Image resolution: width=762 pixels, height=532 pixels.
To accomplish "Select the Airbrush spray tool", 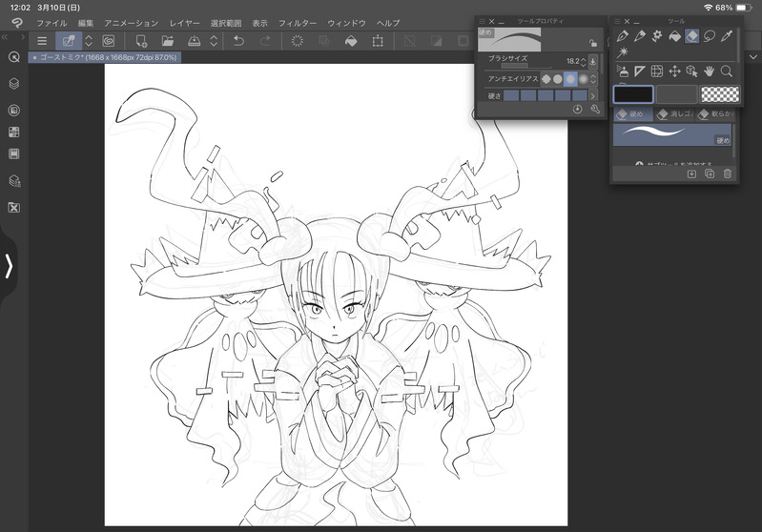I will click(623, 72).
